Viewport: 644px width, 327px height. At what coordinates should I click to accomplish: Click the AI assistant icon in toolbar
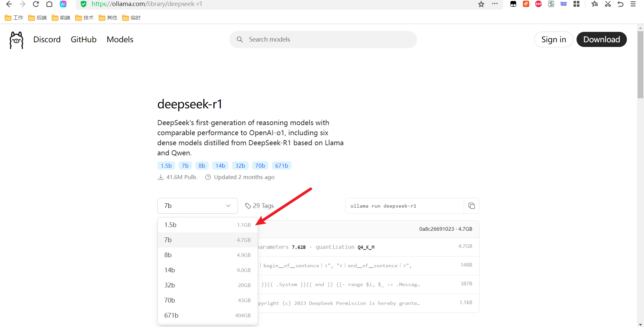coord(63,4)
